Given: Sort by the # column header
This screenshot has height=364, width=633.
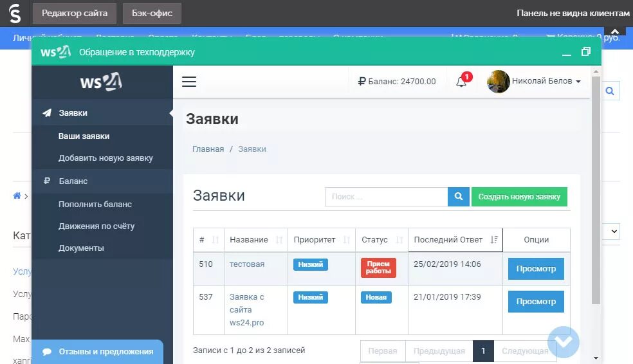Looking at the screenshot, I should click(x=208, y=240).
